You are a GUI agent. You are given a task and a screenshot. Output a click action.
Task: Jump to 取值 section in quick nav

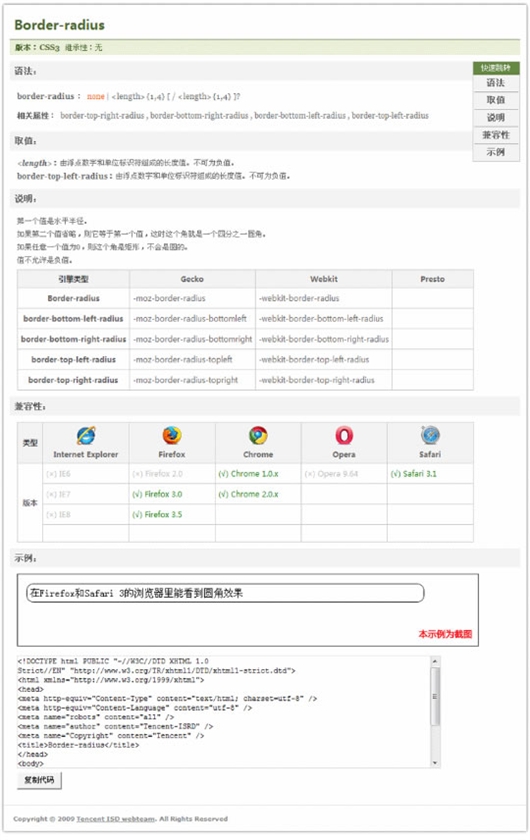point(496,100)
